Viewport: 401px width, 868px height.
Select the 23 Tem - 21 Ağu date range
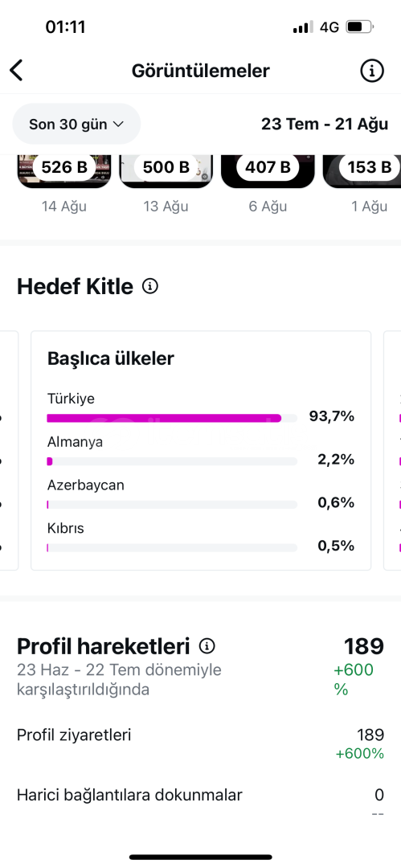pyautogui.click(x=325, y=124)
